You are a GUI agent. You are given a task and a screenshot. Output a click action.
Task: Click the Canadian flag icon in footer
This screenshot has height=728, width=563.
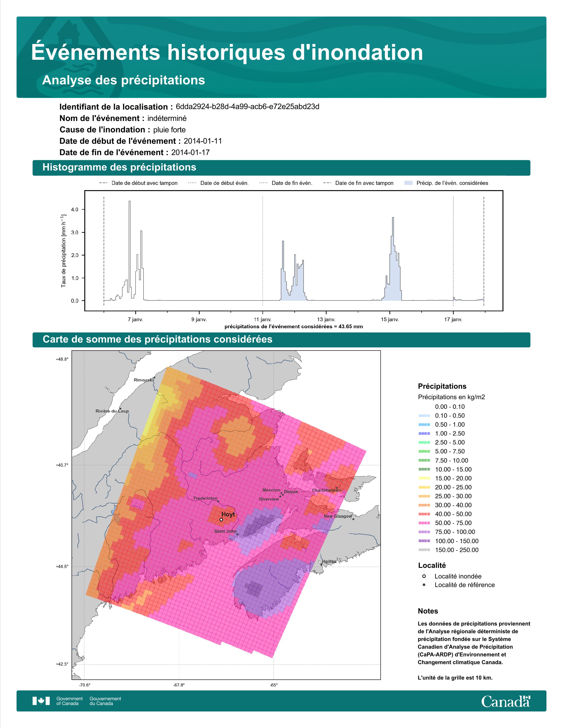coord(41,701)
